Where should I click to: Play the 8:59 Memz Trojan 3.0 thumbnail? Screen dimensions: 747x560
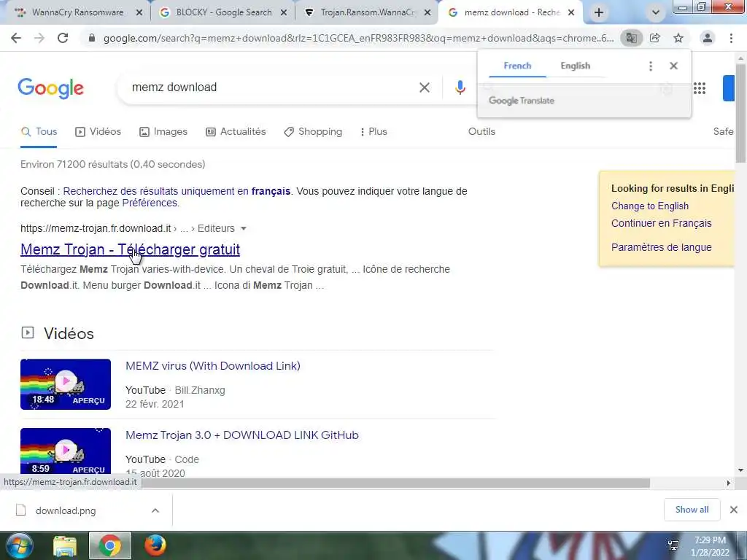click(66, 451)
